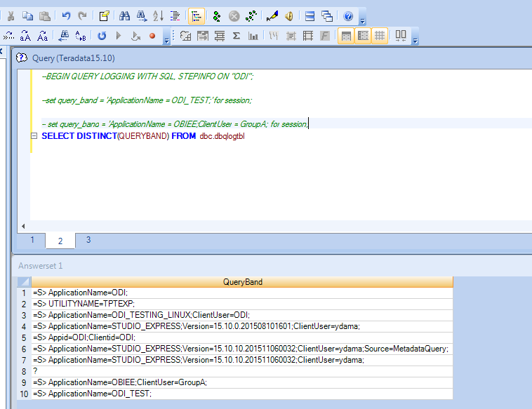Select all rows via answerset corner cell

(x=24, y=282)
